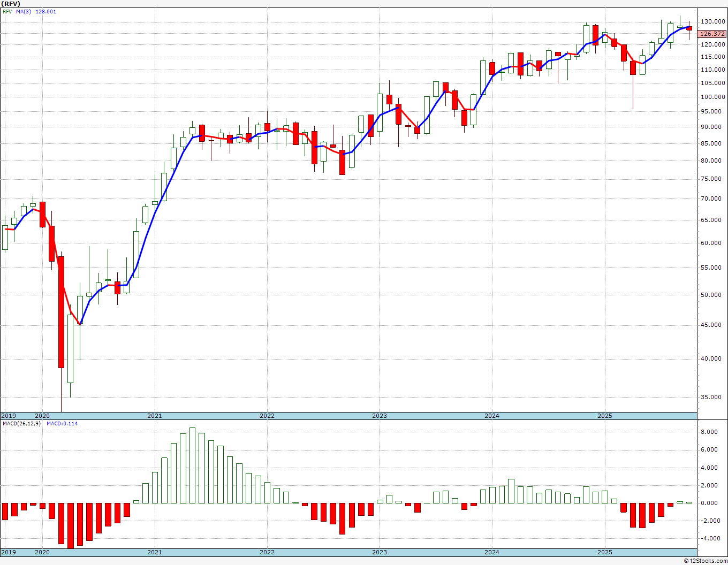The image size is (728, 565).
Task: Click 2019 on the price chart time axis
Action: coord(9,416)
